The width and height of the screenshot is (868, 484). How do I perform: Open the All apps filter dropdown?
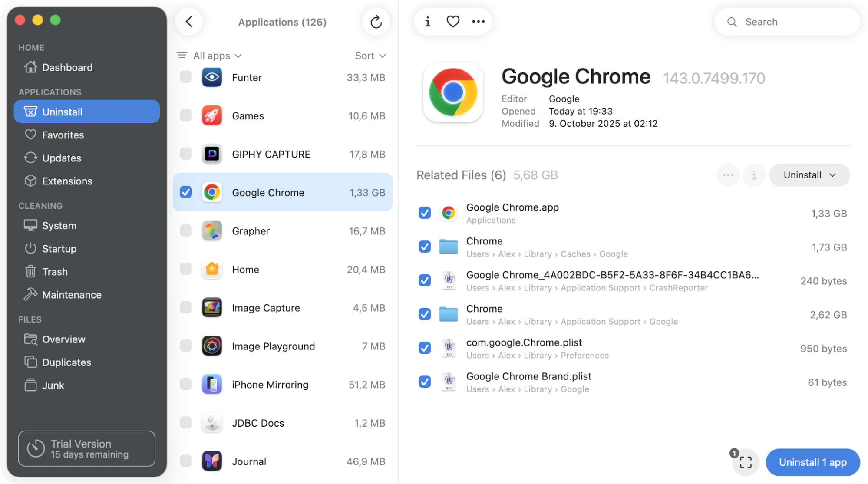click(217, 56)
